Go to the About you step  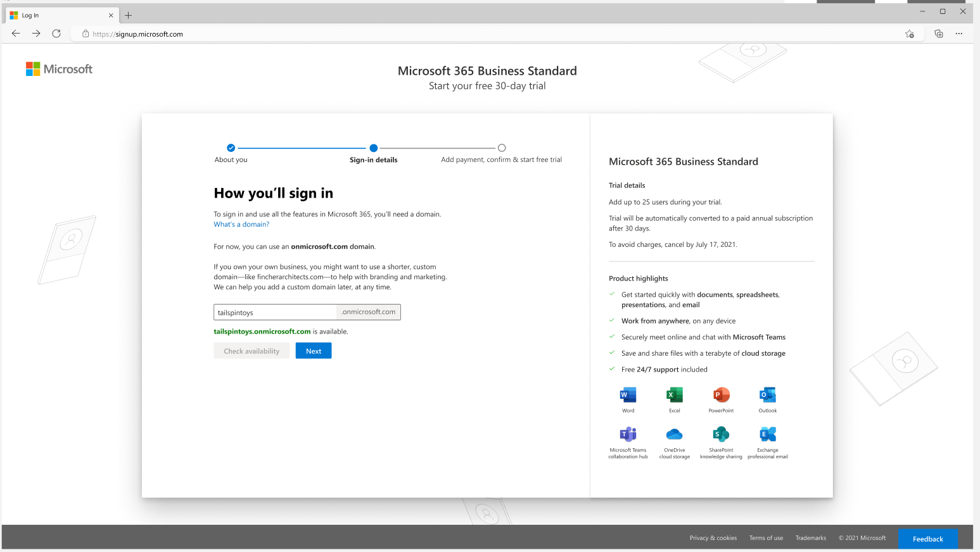231,154
